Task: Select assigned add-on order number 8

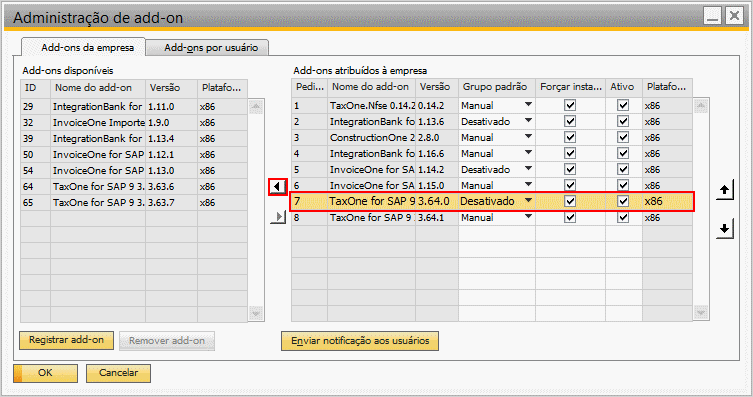Action: 309,217
